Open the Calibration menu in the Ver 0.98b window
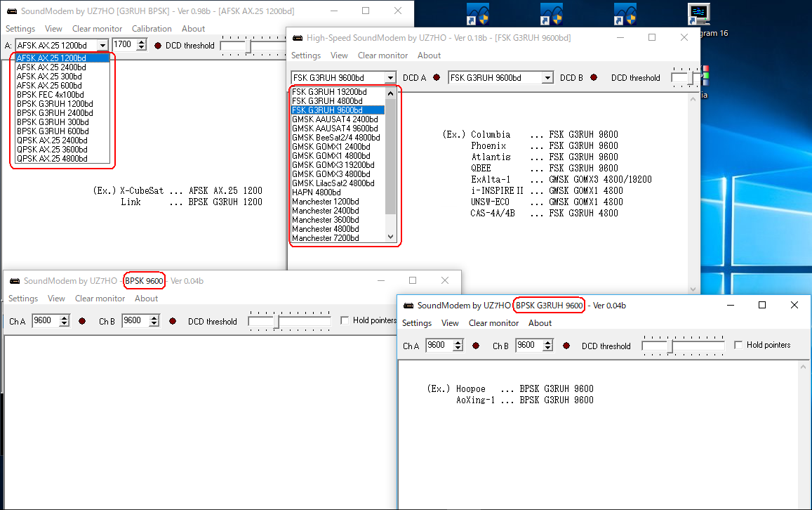Image resolution: width=812 pixels, height=510 pixels. click(152, 29)
